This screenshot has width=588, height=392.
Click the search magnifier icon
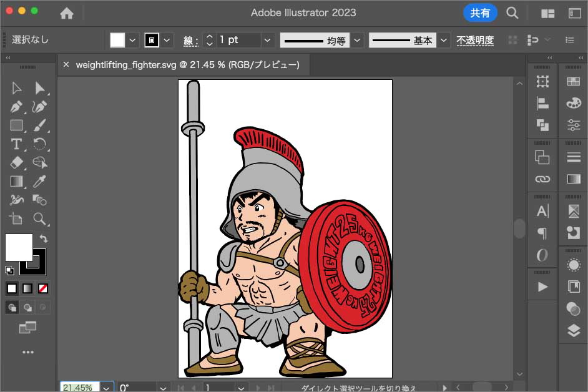pos(512,13)
